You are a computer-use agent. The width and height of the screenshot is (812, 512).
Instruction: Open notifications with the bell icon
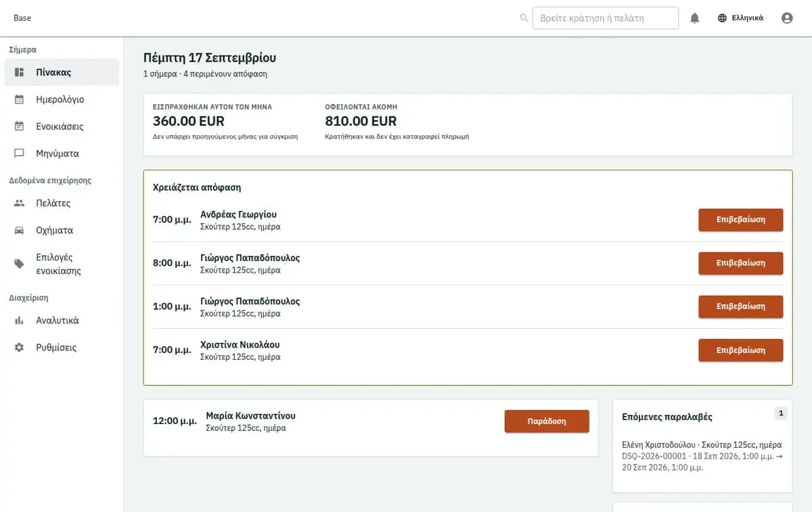click(694, 18)
